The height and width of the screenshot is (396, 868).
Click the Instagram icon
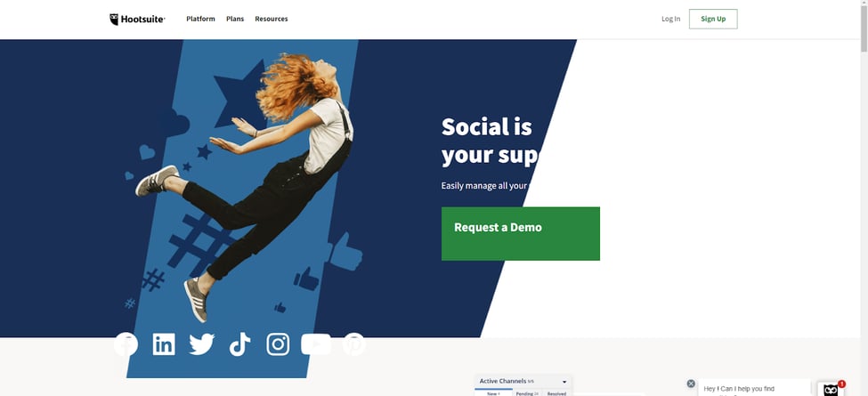click(x=278, y=344)
